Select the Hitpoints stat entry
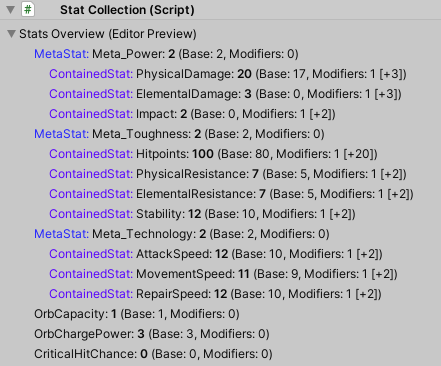The width and height of the screenshot is (441, 366). pos(213,154)
